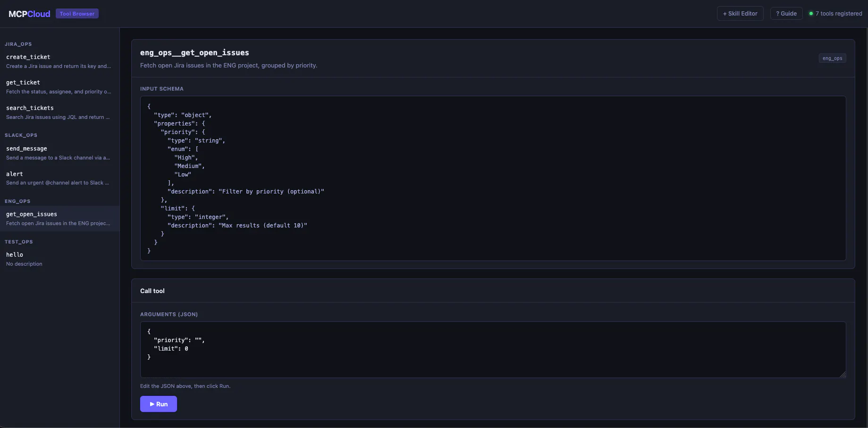This screenshot has width=868, height=428.
Task: Click the ARGUMENTS (JSON) label
Action: [x=169, y=314]
